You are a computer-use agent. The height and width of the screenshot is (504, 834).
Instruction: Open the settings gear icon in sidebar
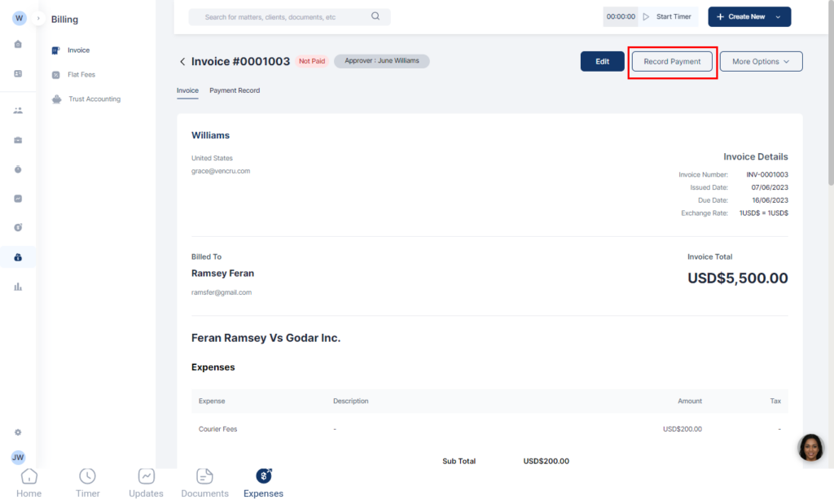pyautogui.click(x=18, y=432)
